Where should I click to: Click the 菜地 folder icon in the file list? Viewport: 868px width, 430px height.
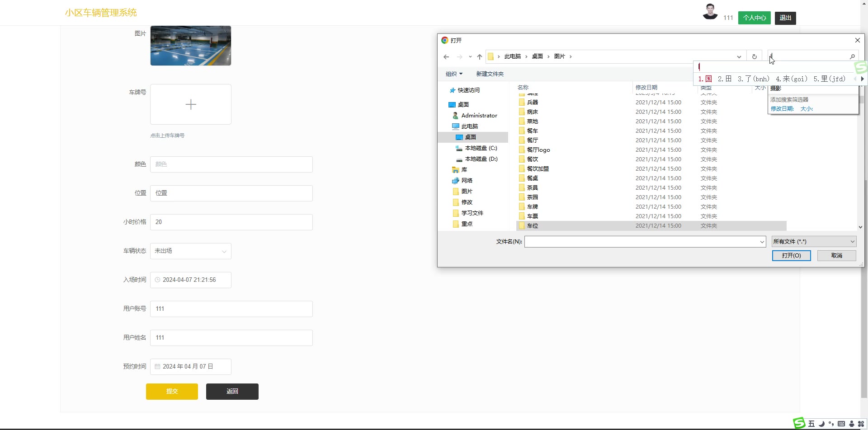[522, 122]
